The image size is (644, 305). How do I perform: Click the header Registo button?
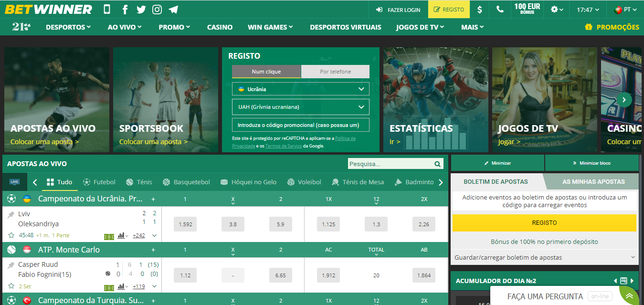click(x=449, y=10)
